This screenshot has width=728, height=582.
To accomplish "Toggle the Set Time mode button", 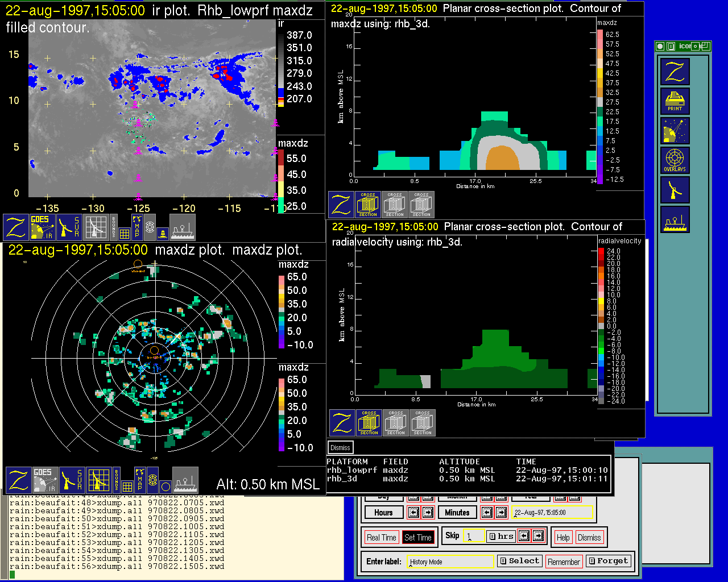I will (x=417, y=538).
